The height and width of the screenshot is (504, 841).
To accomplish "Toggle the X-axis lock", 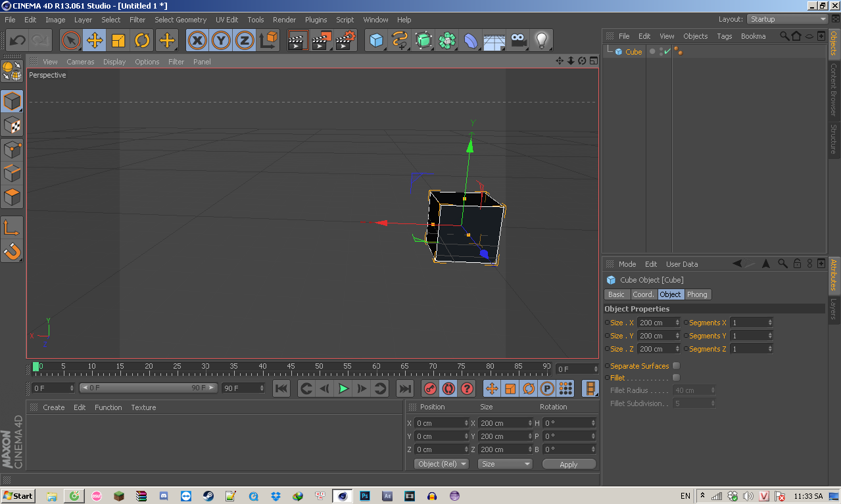I will [197, 41].
